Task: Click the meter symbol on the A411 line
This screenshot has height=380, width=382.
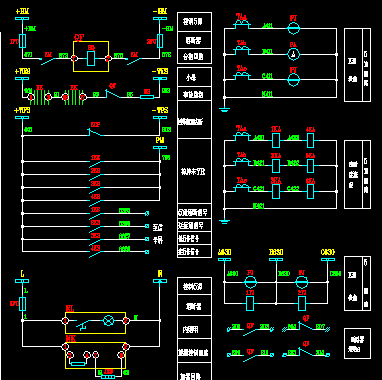Action: (x=294, y=29)
